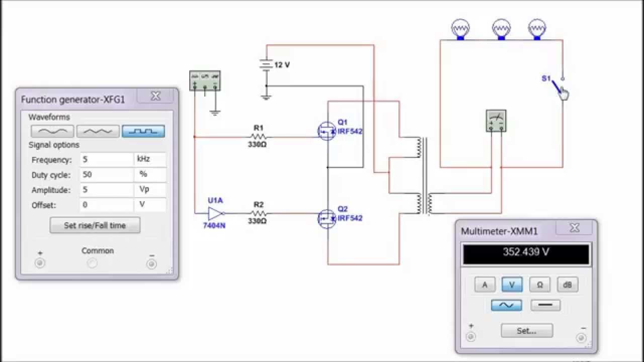
Task: Select the U1A 7404N inverter
Action: point(215,213)
